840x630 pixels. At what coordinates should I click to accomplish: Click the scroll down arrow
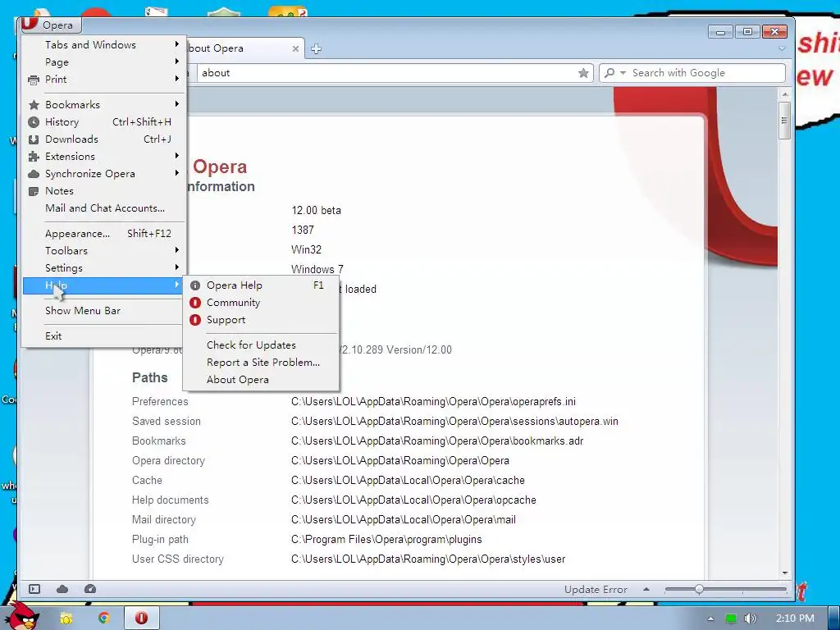784,573
